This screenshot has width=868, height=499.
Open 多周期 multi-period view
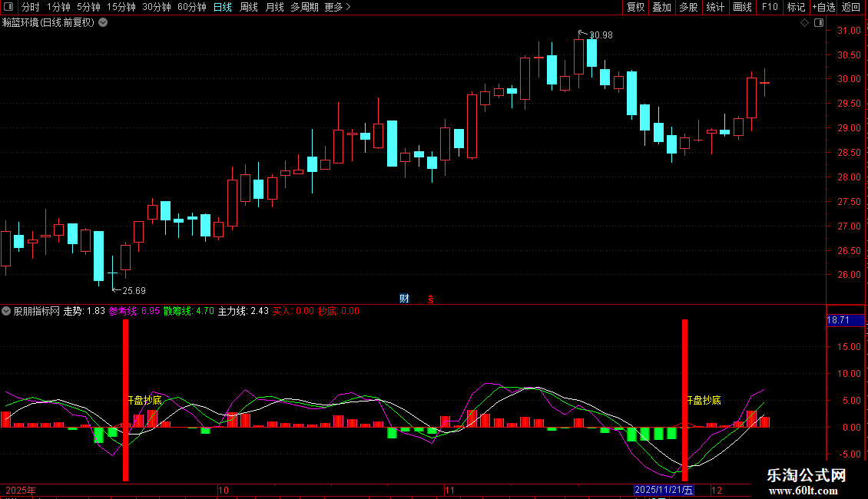coord(304,7)
